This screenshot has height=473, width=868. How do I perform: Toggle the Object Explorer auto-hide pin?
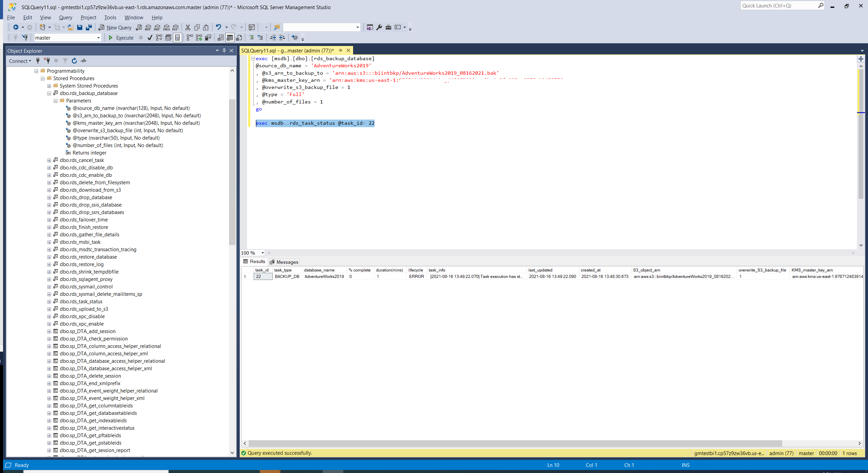[x=224, y=51]
